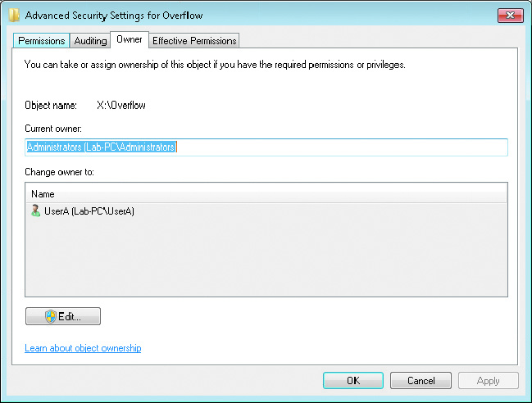This screenshot has height=403, width=532.
Task: Click the Cancel button
Action: pos(421,380)
